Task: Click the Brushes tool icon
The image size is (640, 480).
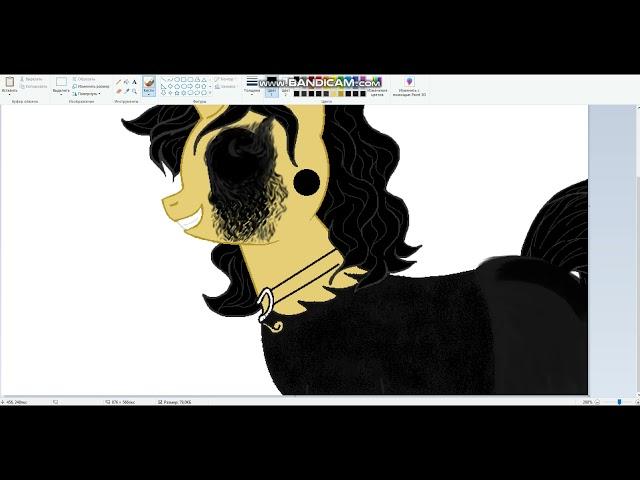Action: pyautogui.click(x=149, y=82)
